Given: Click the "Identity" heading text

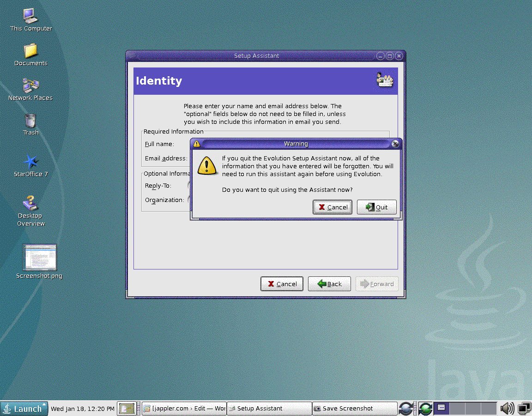Looking at the screenshot, I should [159, 81].
